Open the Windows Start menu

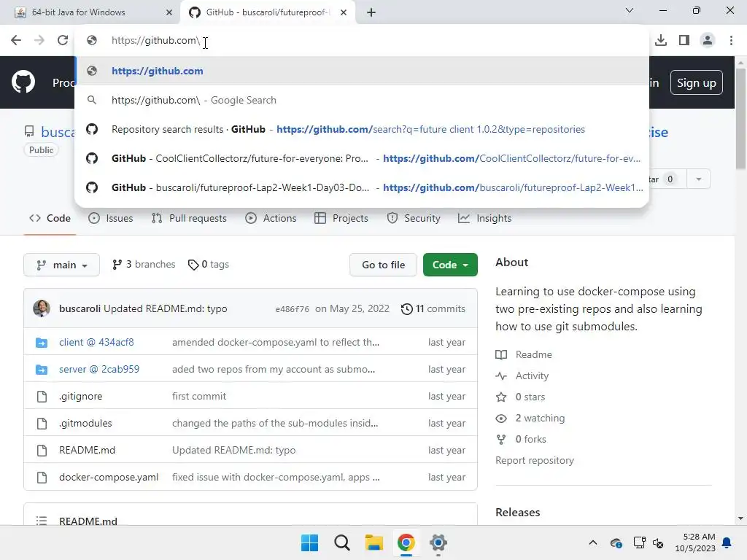click(309, 542)
